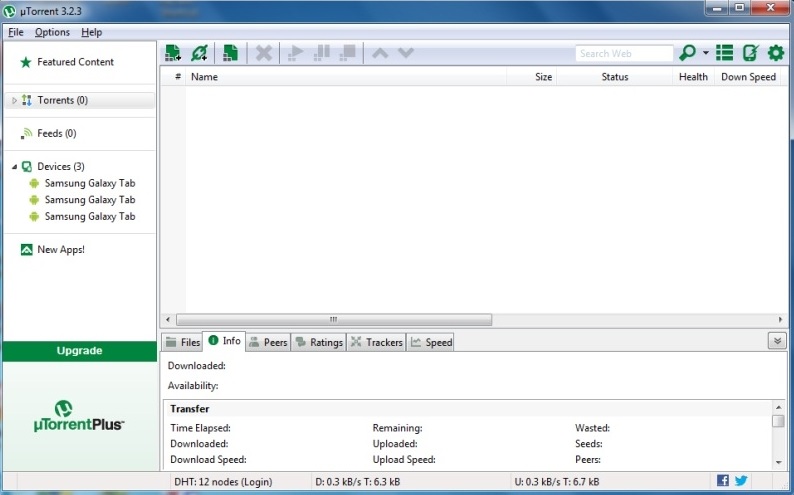This screenshot has height=495, width=794.
Task: Open the Help menu
Action: coord(92,32)
